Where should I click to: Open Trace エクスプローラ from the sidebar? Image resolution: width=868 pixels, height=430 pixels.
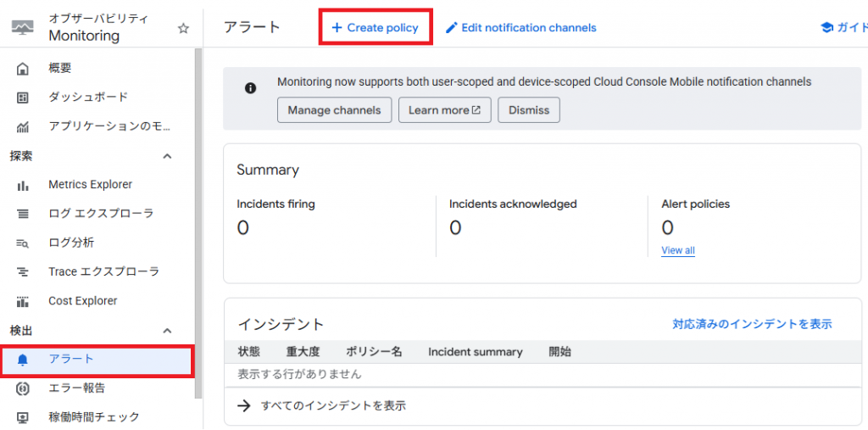coord(103,272)
